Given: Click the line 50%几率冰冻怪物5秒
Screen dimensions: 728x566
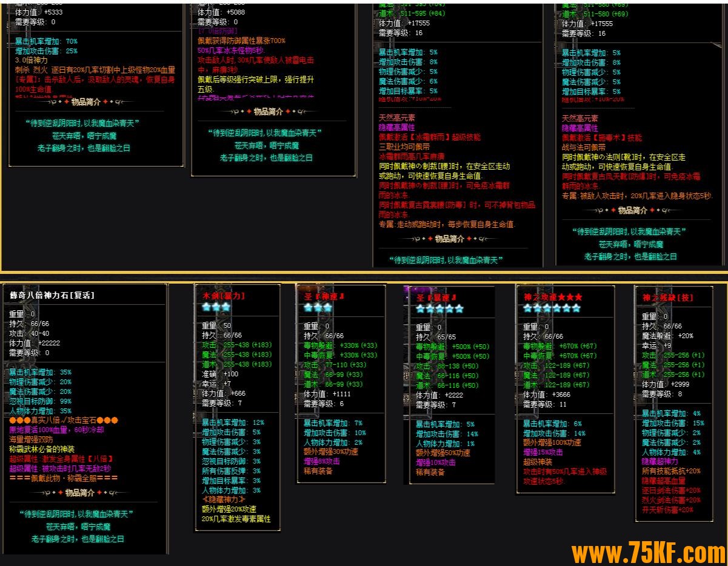Looking at the screenshot, I should tap(232, 50).
